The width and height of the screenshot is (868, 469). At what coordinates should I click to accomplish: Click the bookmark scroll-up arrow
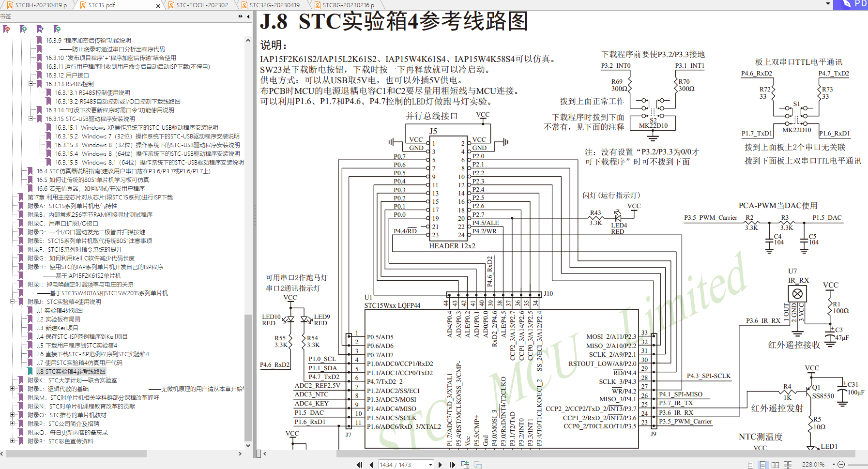[x=248, y=40]
